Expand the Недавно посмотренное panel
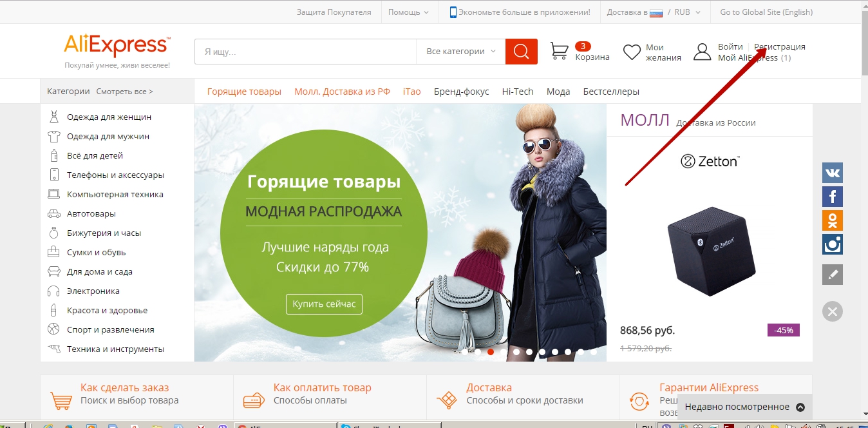Screen dimensions: 868x428 coord(745,407)
